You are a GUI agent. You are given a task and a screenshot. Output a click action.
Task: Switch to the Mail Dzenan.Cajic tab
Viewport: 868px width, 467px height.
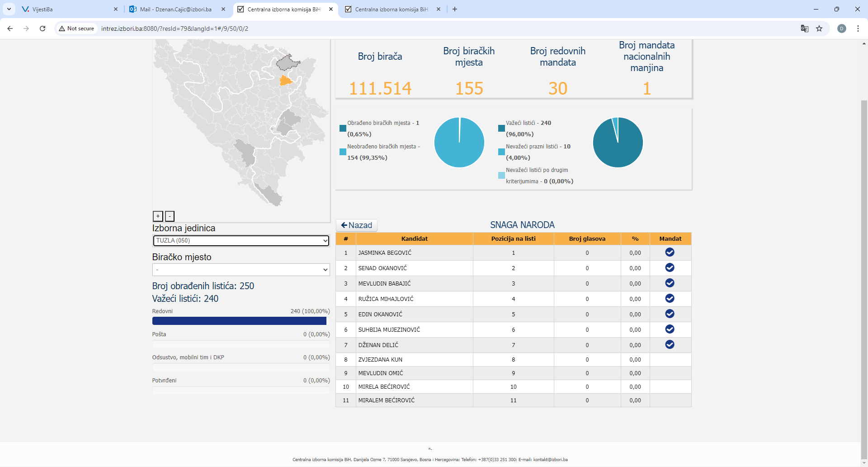[175, 9]
